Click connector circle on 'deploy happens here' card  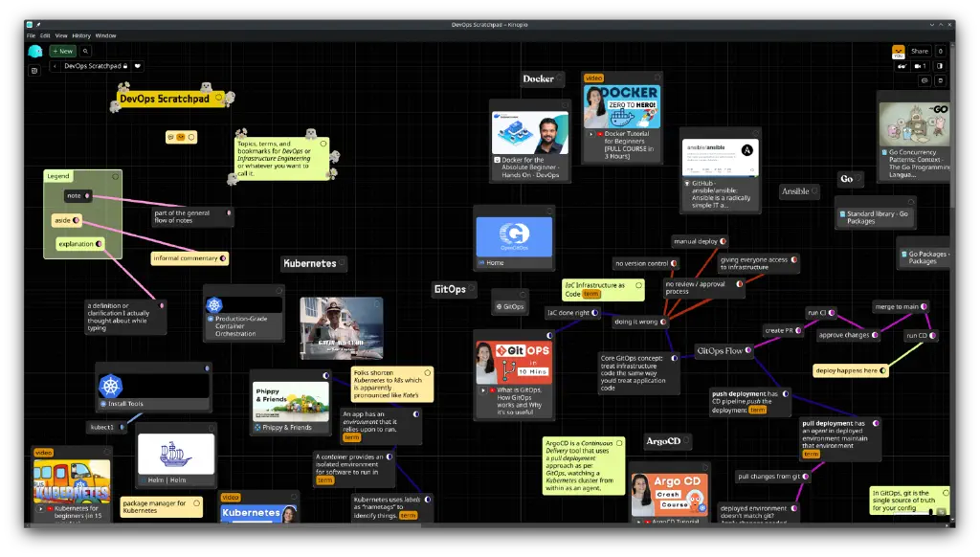[882, 370]
